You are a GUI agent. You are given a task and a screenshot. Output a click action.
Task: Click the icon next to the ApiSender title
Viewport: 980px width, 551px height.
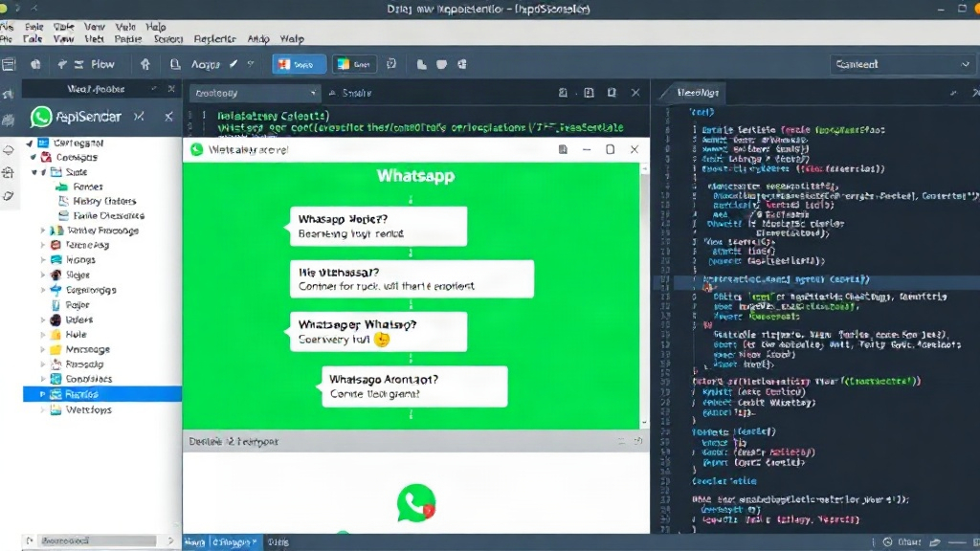tap(139, 116)
